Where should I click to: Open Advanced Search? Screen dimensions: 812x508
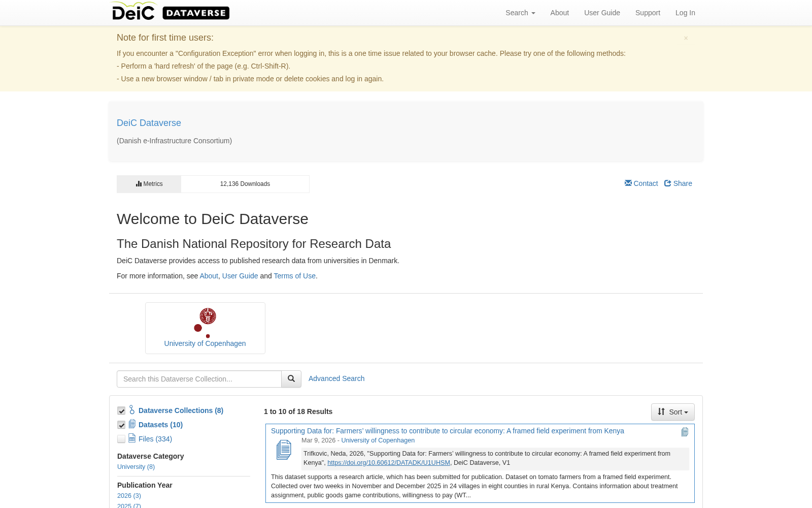coord(336,378)
